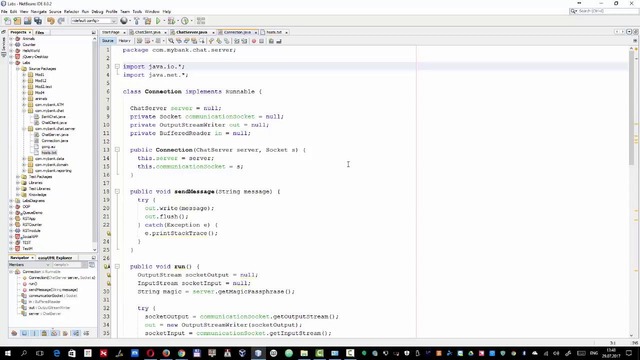Select hosts.txt in project tree

coord(49,153)
